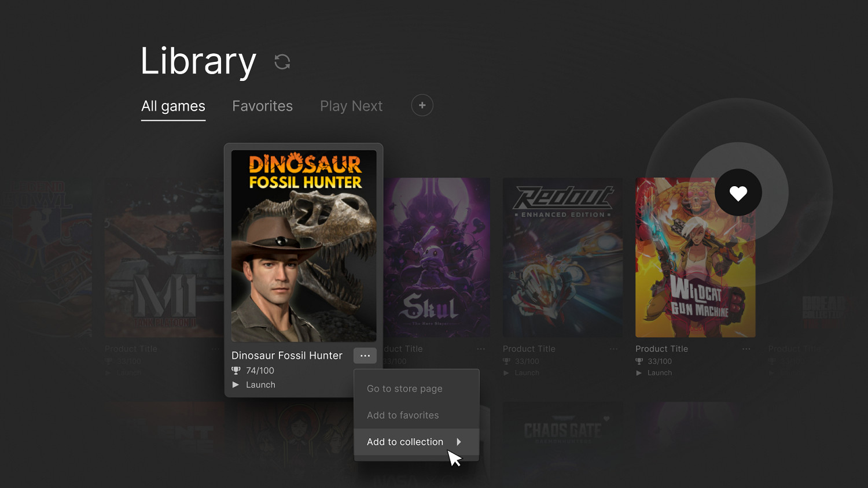Expand the Add to collection submenu arrow
The height and width of the screenshot is (488, 868).
pyautogui.click(x=459, y=442)
